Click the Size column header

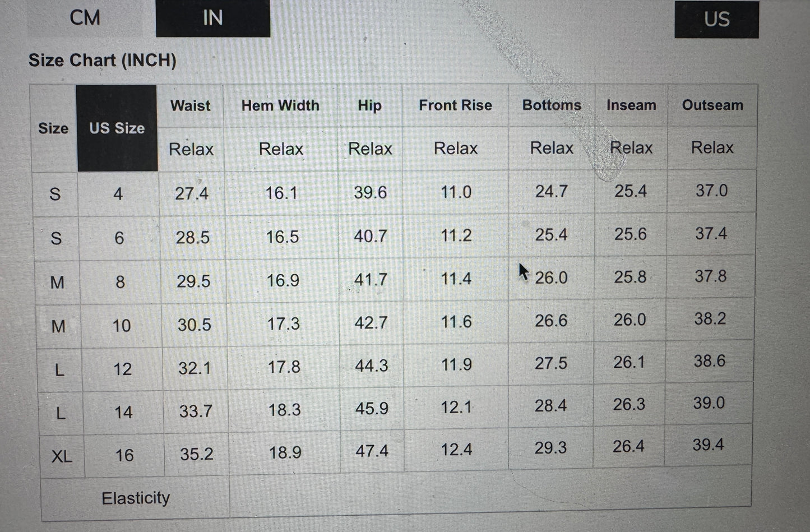coord(53,128)
